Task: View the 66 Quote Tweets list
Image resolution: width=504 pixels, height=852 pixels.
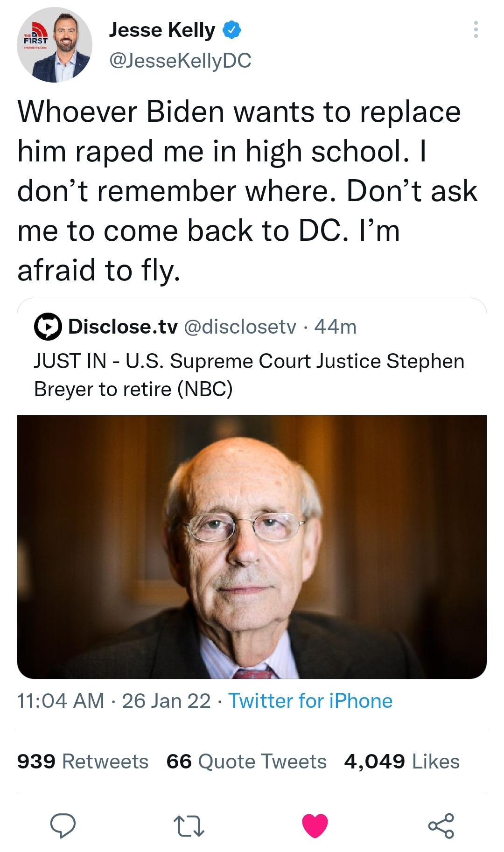Action: click(246, 761)
